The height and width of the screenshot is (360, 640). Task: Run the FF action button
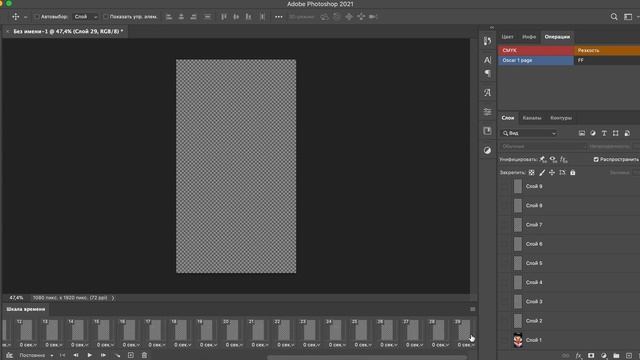pos(607,60)
